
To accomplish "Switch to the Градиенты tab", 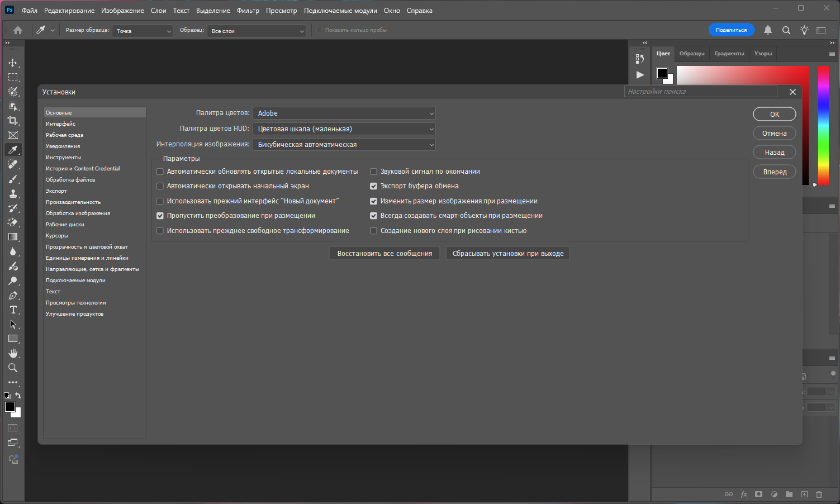I will tap(729, 54).
